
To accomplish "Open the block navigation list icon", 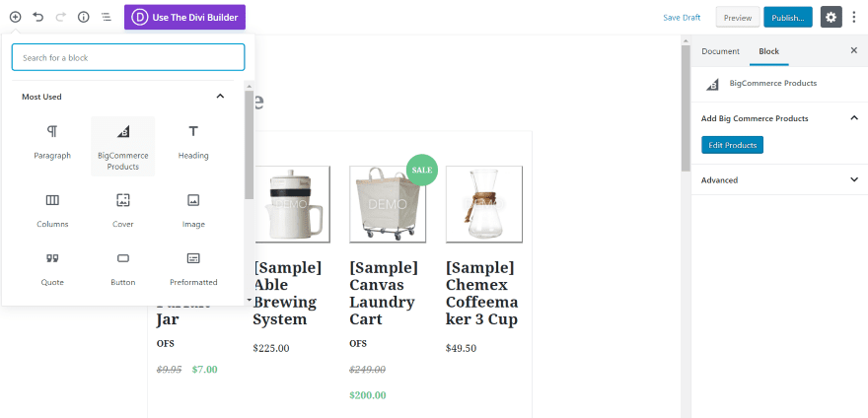I will pyautogui.click(x=106, y=17).
